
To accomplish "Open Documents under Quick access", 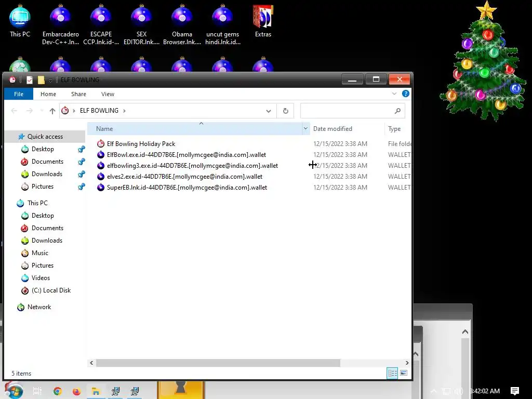I will pyautogui.click(x=47, y=162).
